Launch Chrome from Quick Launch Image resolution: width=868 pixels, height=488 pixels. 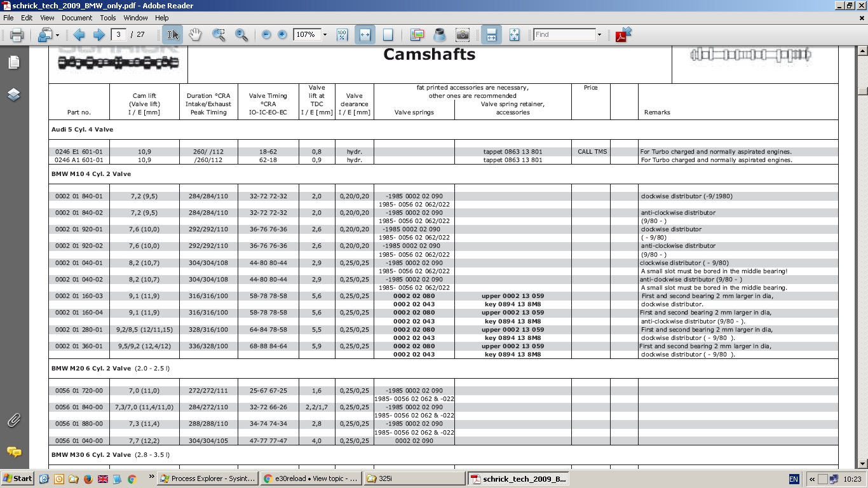tap(132, 479)
